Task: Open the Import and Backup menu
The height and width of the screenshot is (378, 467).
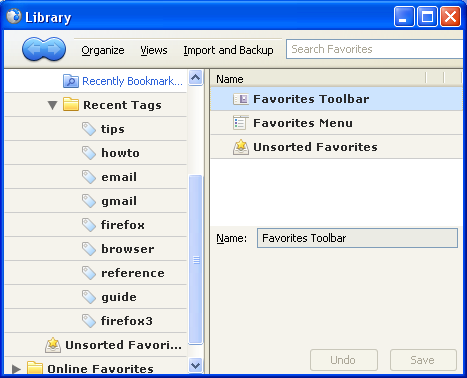Action: point(228,50)
